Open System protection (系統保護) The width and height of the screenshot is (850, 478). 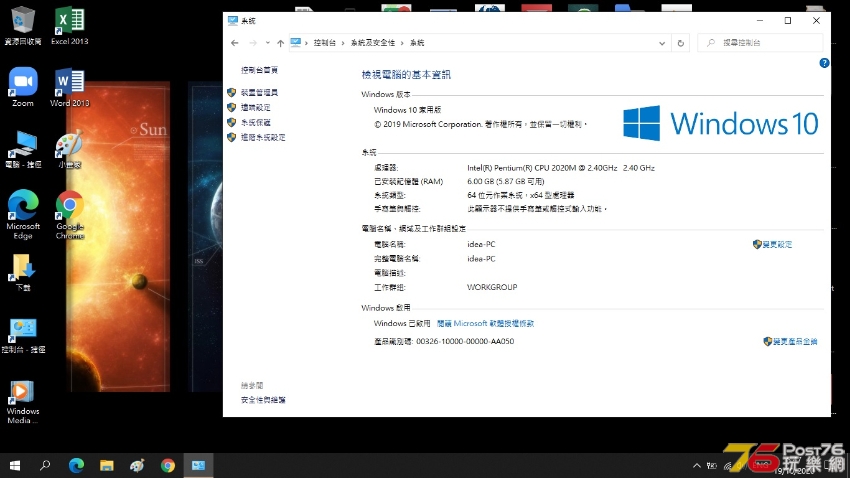point(255,122)
